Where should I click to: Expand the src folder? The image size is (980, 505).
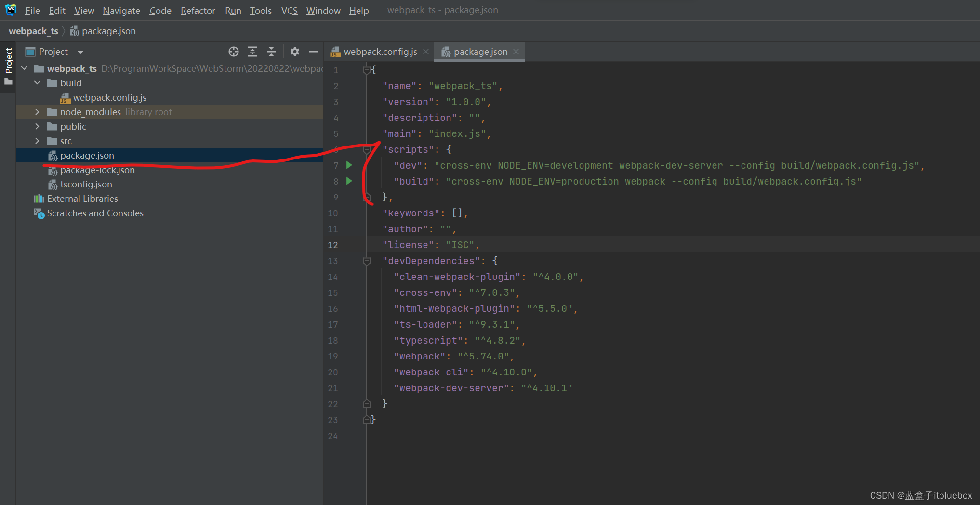(37, 141)
